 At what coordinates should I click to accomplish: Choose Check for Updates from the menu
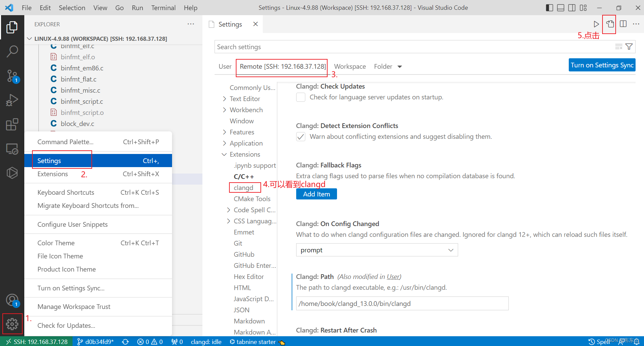point(98,325)
